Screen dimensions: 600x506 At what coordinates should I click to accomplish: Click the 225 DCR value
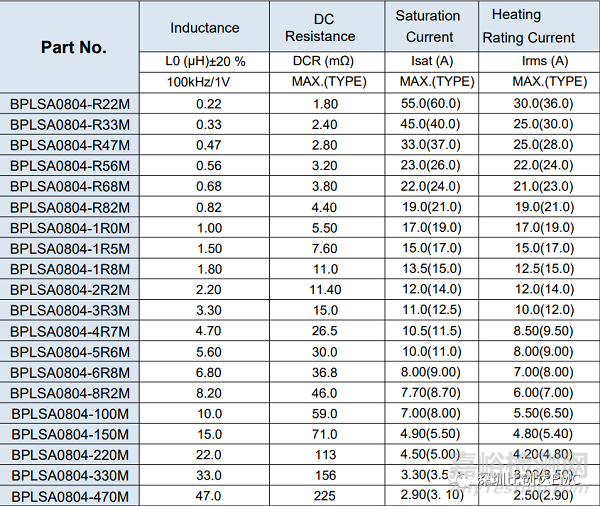click(x=325, y=496)
